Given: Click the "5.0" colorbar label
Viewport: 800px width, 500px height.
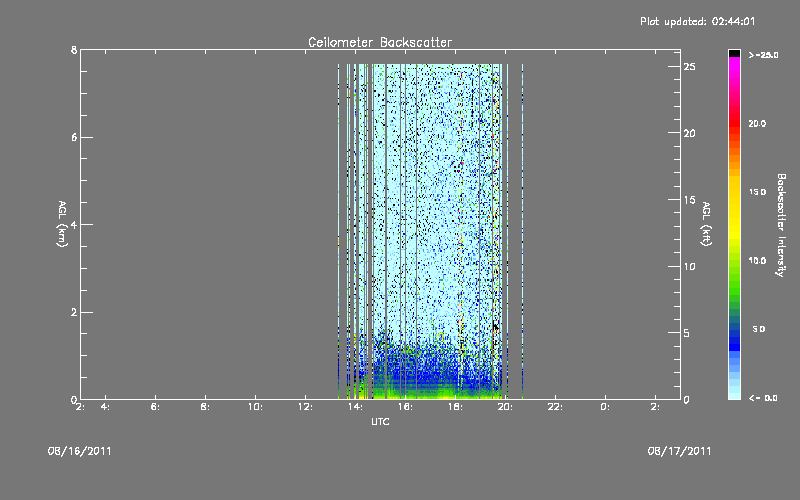Looking at the screenshot, I should (x=759, y=329).
